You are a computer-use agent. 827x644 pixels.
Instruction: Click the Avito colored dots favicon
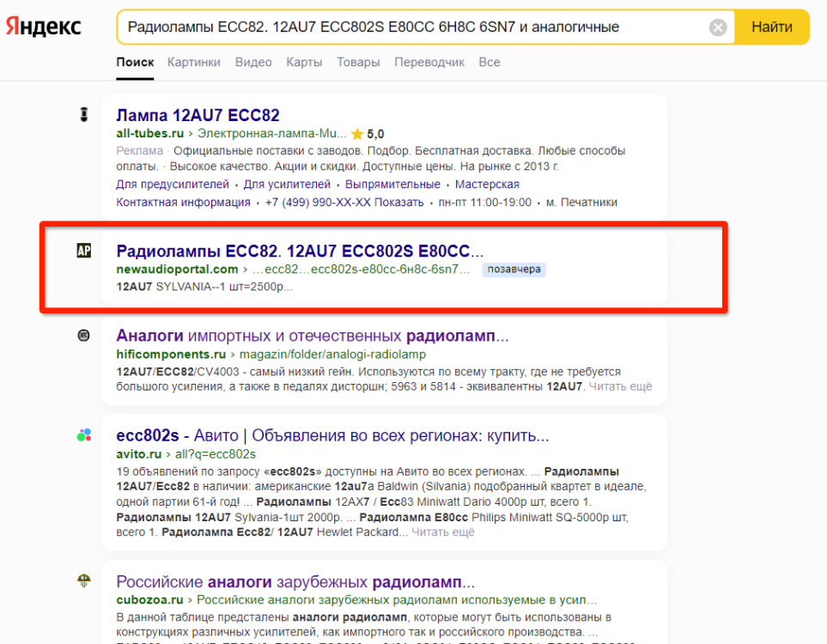pyautogui.click(x=83, y=435)
